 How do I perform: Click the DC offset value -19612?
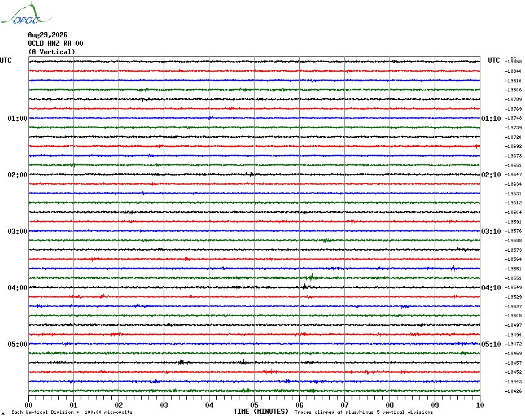[513, 203]
